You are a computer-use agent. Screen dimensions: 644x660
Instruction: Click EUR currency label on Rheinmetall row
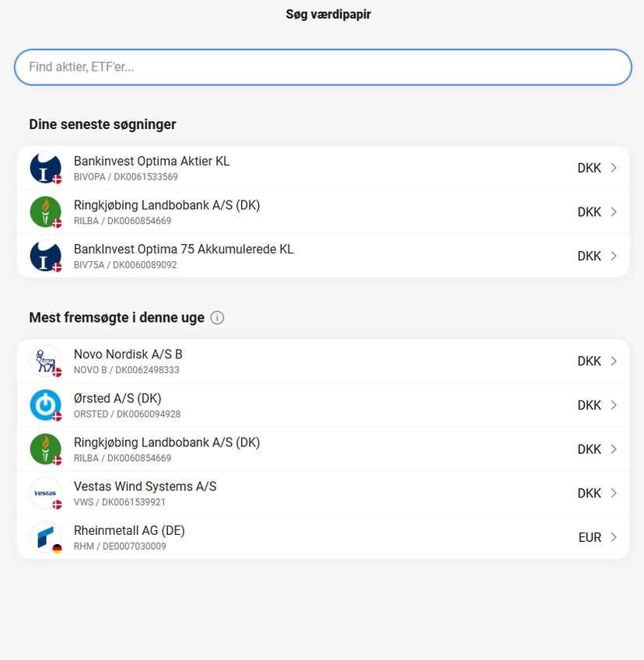tap(590, 537)
